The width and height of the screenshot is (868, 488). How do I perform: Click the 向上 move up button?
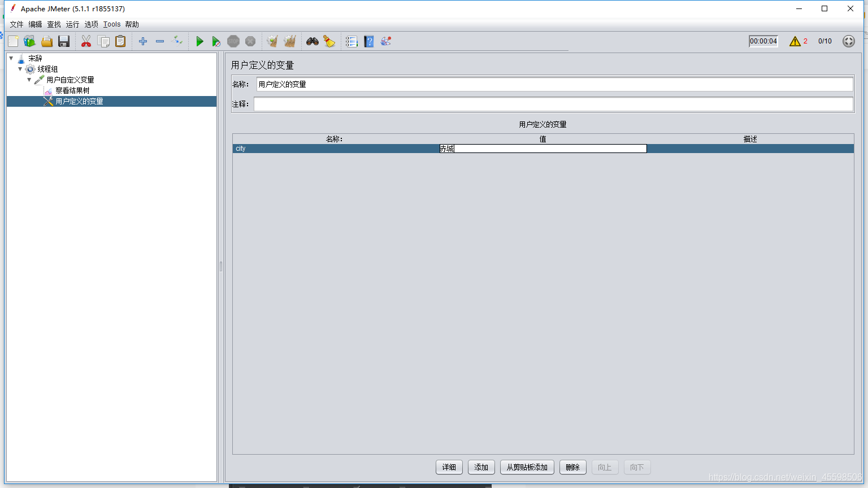[605, 467]
